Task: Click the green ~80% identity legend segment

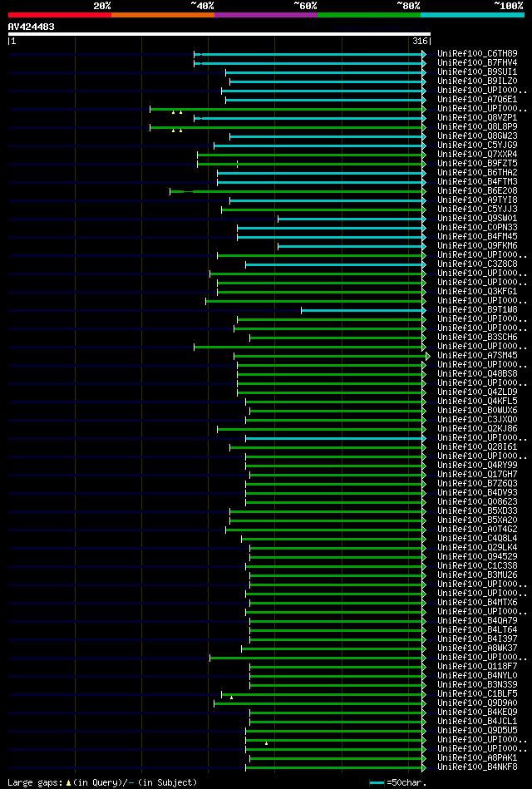Action: point(369,15)
